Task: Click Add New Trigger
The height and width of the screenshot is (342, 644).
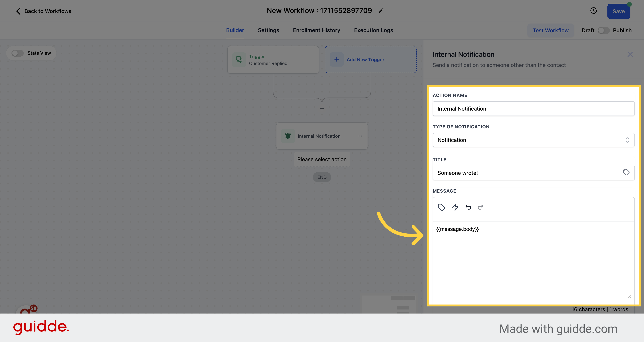Action: 370,59
